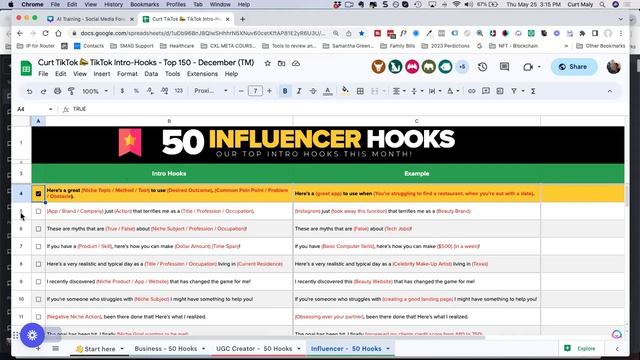
Task: Click the Print icon
Action: tap(58, 91)
